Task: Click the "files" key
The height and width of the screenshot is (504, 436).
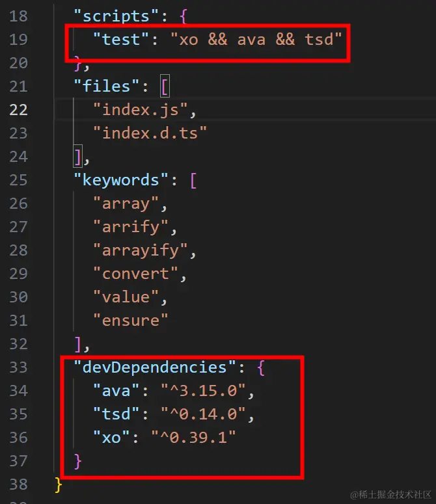Action: tap(107, 86)
